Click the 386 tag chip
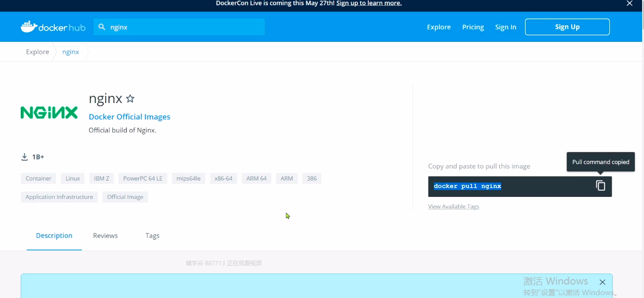The height and width of the screenshot is (298, 644). pyautogui.click(x=312, y=179)
